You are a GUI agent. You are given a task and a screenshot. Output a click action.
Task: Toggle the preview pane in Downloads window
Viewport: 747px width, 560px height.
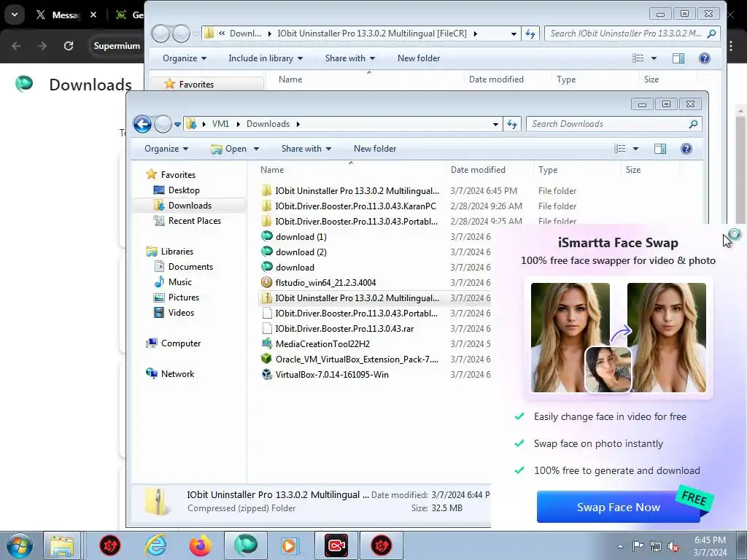coord(659,149)
